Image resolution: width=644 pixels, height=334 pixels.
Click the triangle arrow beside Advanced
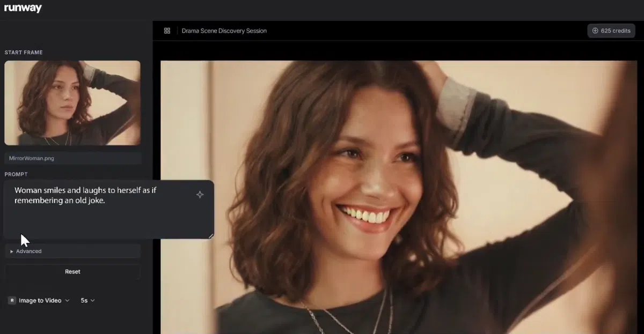(x=12, y=251)
